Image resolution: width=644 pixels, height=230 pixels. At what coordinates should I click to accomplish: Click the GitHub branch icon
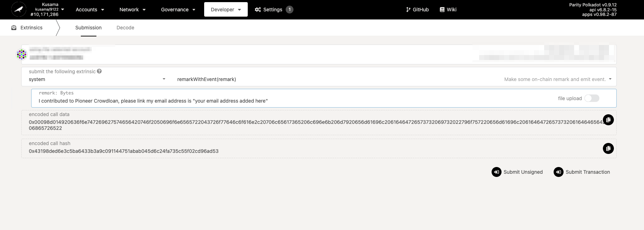408,10
